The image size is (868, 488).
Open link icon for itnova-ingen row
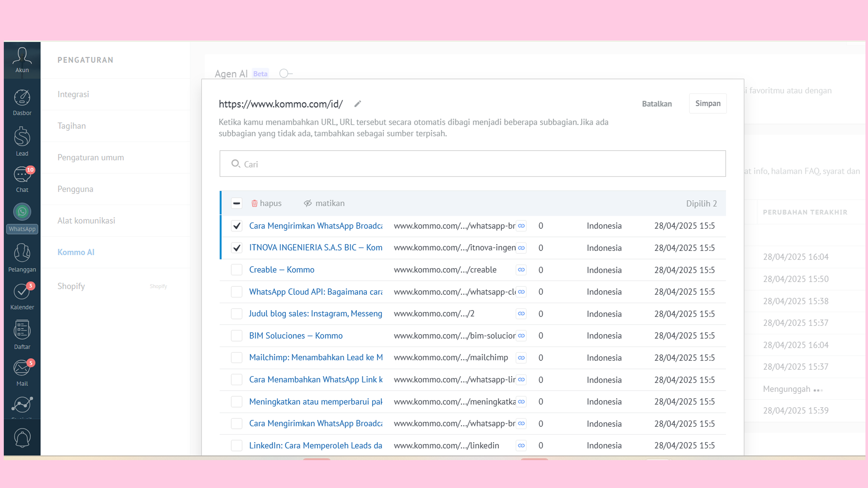point(521,248)
